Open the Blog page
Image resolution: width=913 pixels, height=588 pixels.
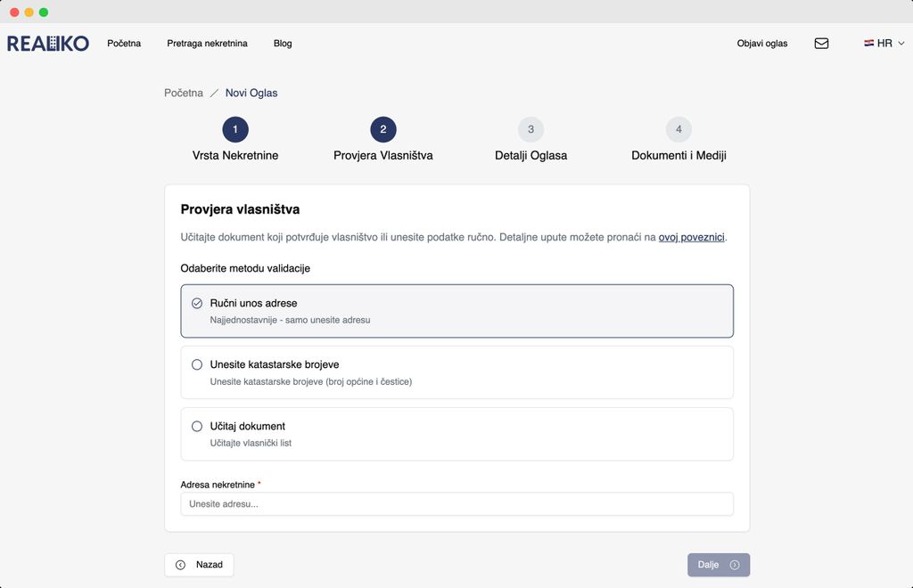pyautogui.click(x=283, y=43)
